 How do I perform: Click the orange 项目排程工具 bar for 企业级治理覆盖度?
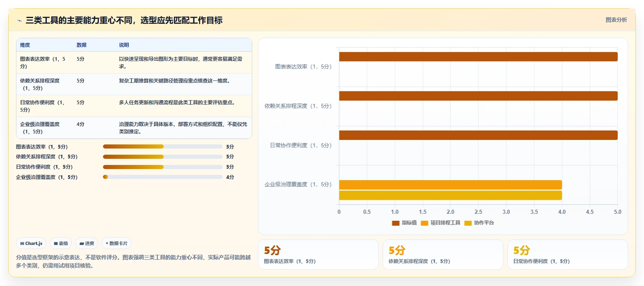click(450, 185)
